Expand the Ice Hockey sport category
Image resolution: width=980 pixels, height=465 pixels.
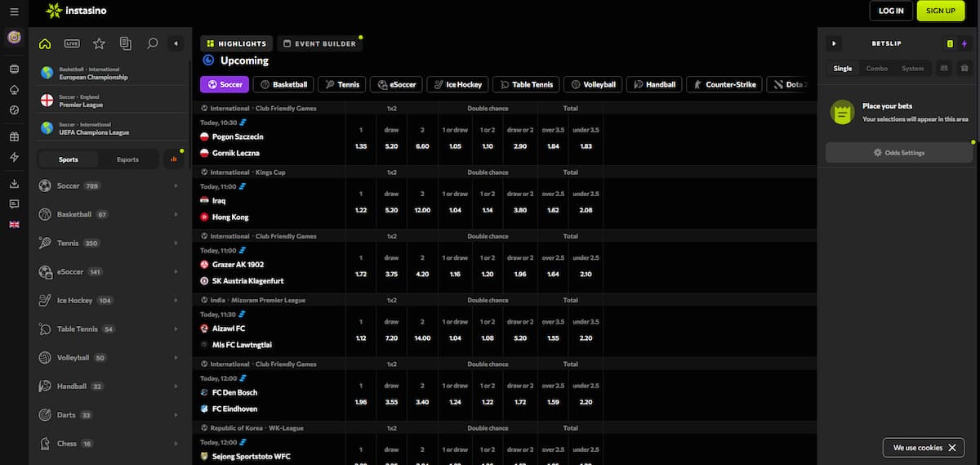[109, 301]
